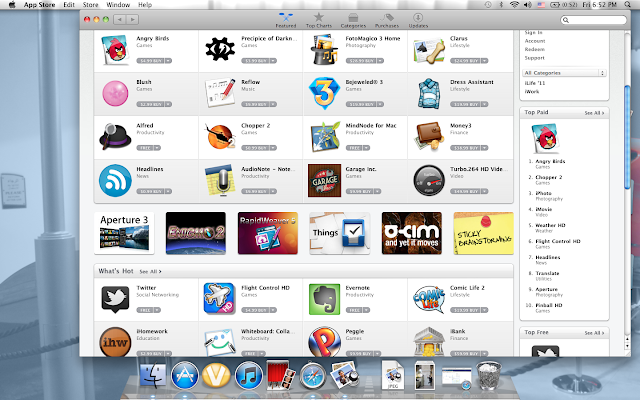Open the Window menu in menu bar
The image size is (640, 400).
coord(118,5)
